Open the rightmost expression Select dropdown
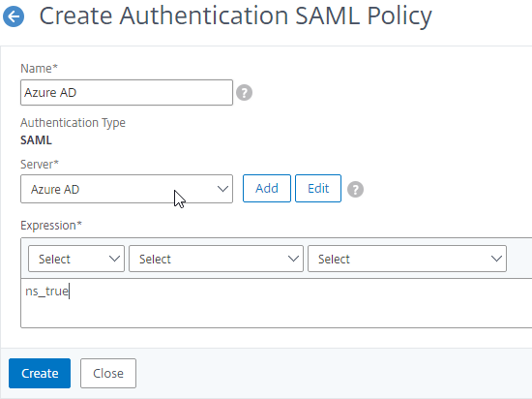 point(407,259)
